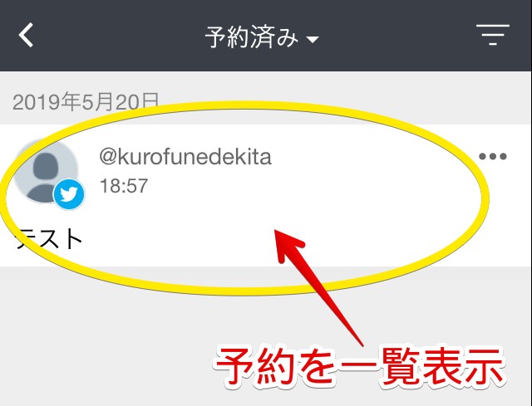Tap the red arrow's pointed tip
Viewport: 532px width, 406px height.
(277, 232)
